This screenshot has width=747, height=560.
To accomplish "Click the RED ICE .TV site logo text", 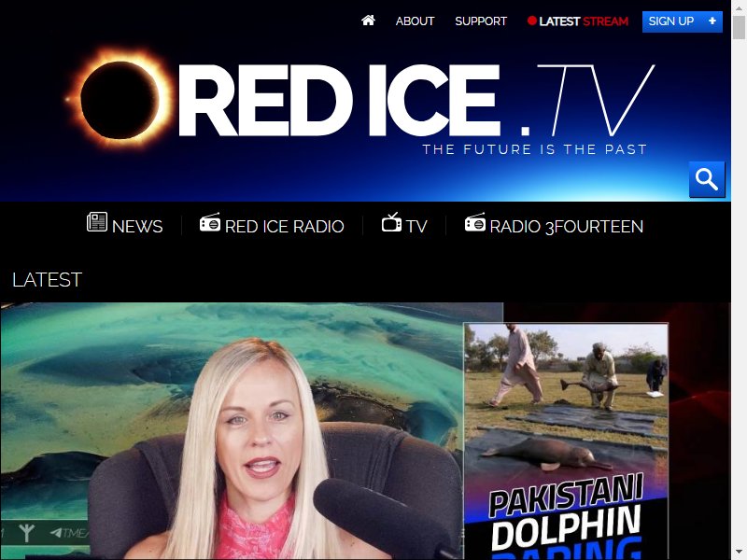I will pyautogui.click(x=416, y=100).
